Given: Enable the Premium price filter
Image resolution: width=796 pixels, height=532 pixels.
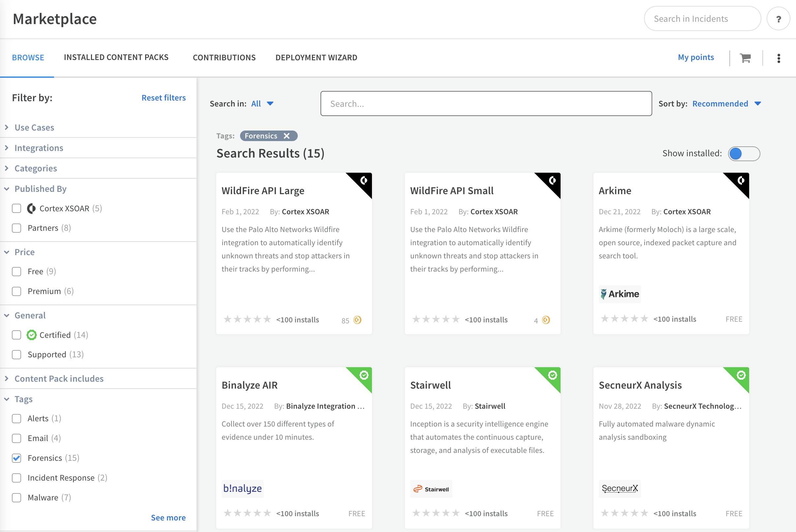Looking at the screenshot, I should pos(16,291).
